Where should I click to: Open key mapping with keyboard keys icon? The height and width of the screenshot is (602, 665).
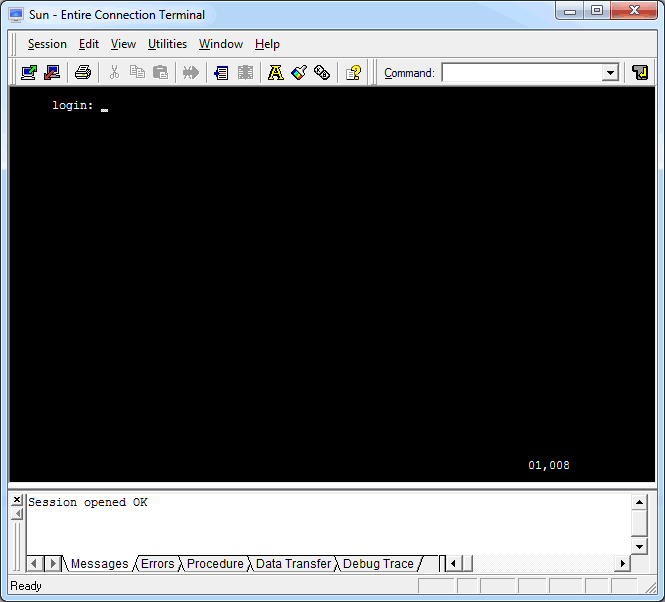[322, 73]
